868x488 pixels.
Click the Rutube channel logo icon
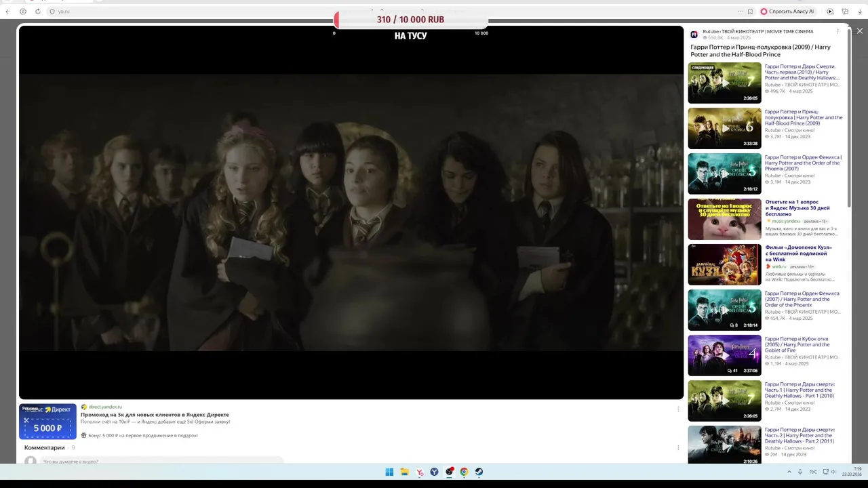click(694, 35)
